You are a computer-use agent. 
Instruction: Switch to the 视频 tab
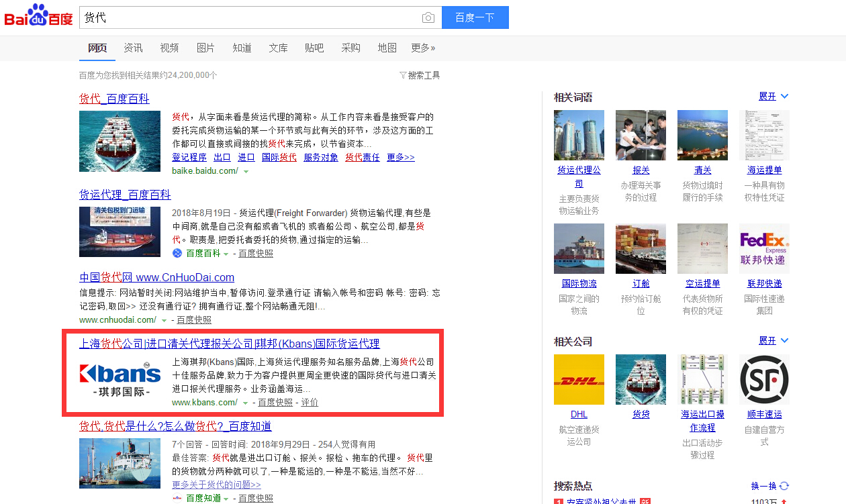click(x=169, y=48)
